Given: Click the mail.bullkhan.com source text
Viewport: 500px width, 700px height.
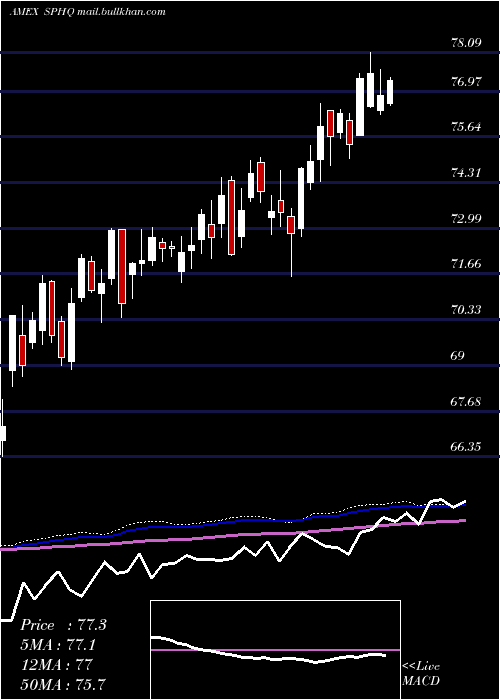Looking at the screenshot, I should 121,11.
